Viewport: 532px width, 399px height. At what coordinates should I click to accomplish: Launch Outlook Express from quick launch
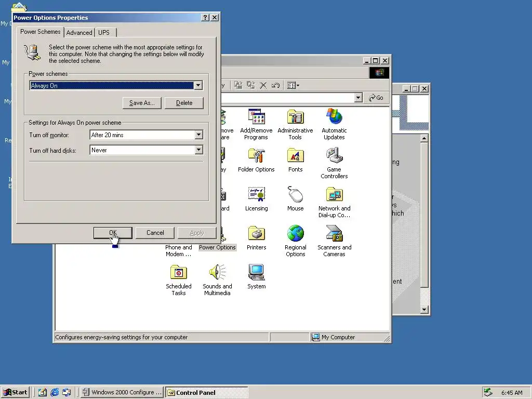pyautogui.click(x=66, y=392)
